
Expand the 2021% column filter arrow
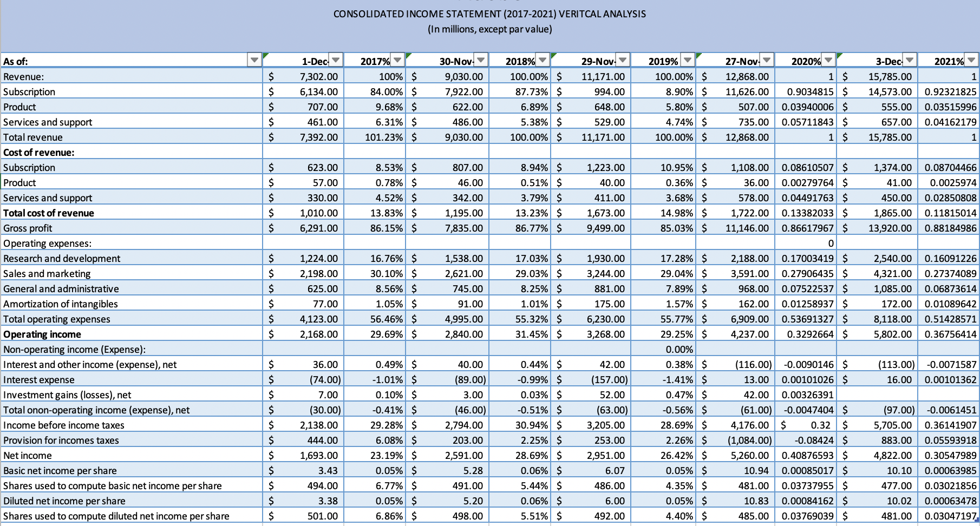972,61
